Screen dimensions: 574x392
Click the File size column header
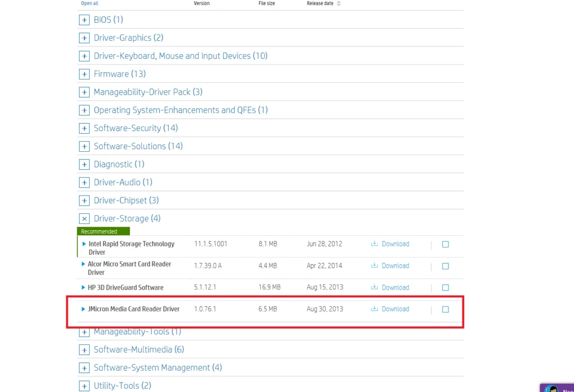(266, 3)
